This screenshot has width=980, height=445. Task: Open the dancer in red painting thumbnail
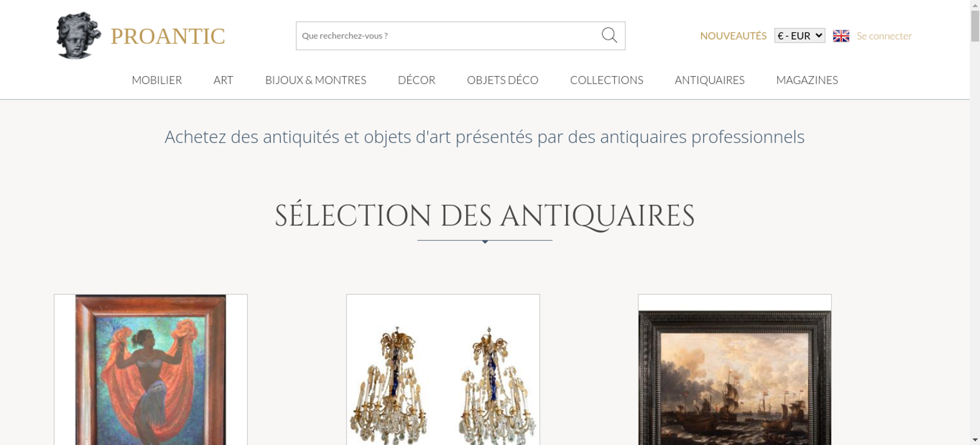[x=150, y=370]
